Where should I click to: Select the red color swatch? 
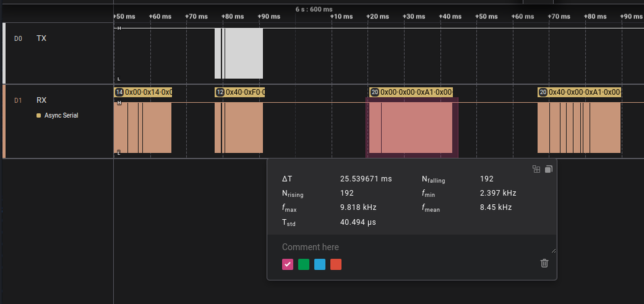click(336, 264)
